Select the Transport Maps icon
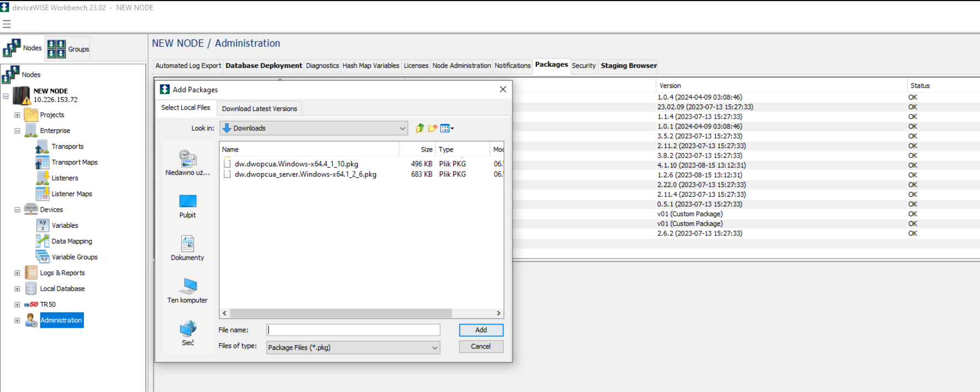The height and width of the screenshot is (392, 980). (42, 163)
